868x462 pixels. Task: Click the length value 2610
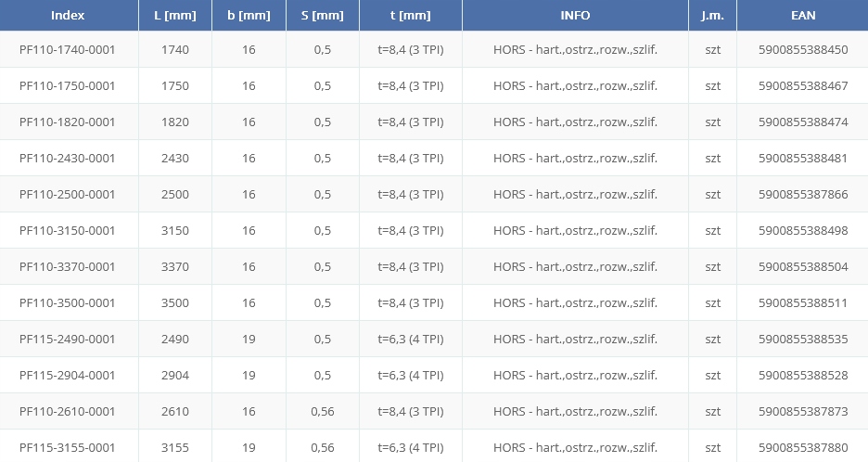point(174,412)
